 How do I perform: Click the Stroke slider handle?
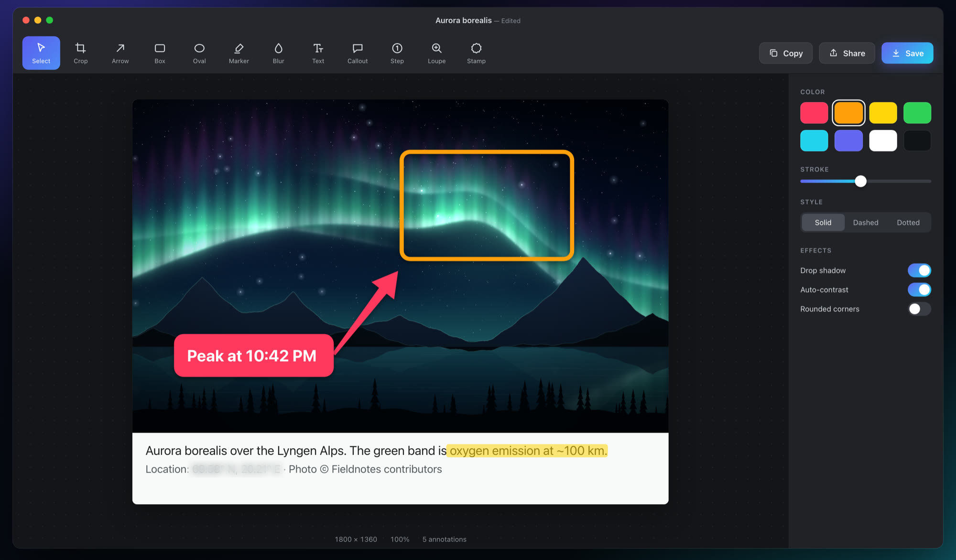[x=860, y=181]
